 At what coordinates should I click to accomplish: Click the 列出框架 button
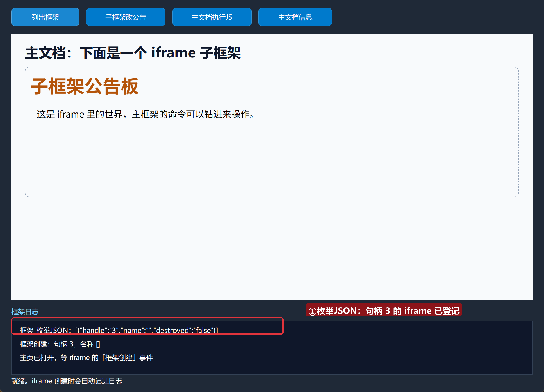coord(45,17)
